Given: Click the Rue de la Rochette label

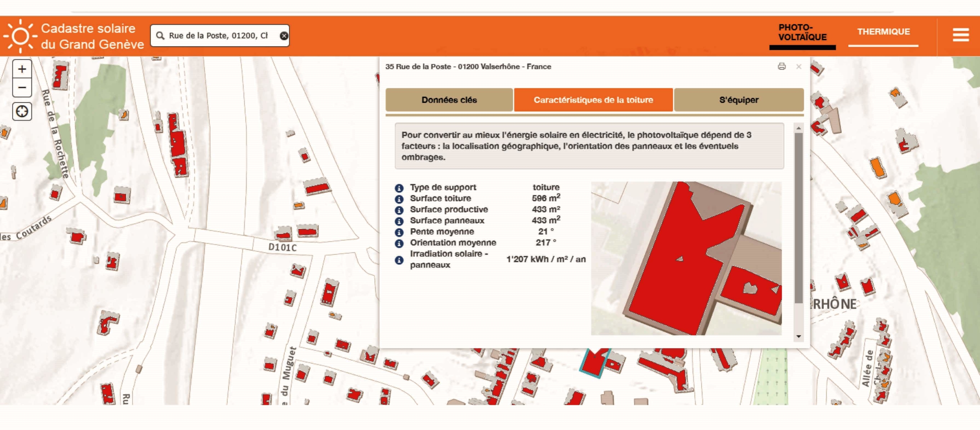Looking at the screenshot, I should [56, 134].
